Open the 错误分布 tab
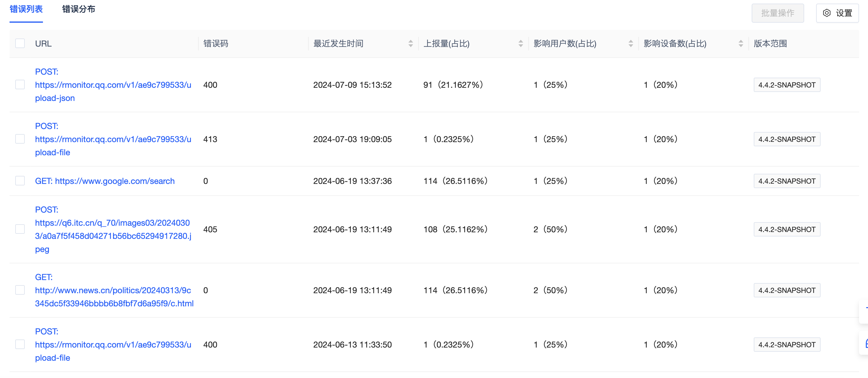Viewport: 868px width, 378px height. tap(78, 10)
